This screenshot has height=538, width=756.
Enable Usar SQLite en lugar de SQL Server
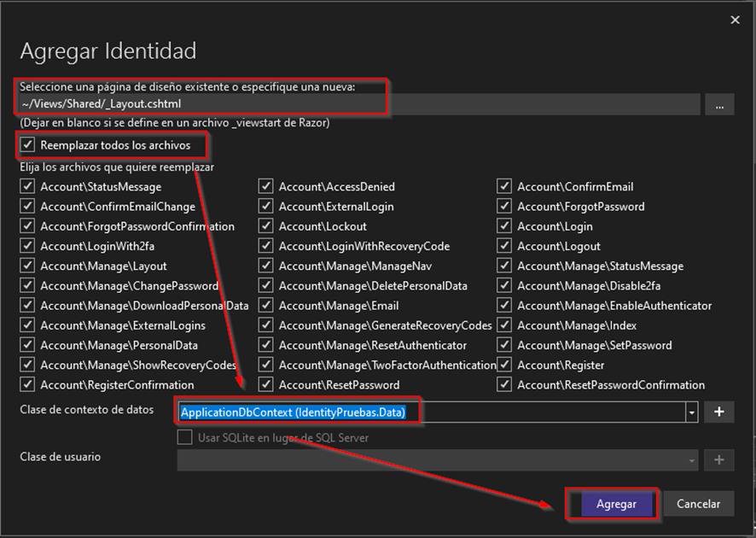coord(185,437)
